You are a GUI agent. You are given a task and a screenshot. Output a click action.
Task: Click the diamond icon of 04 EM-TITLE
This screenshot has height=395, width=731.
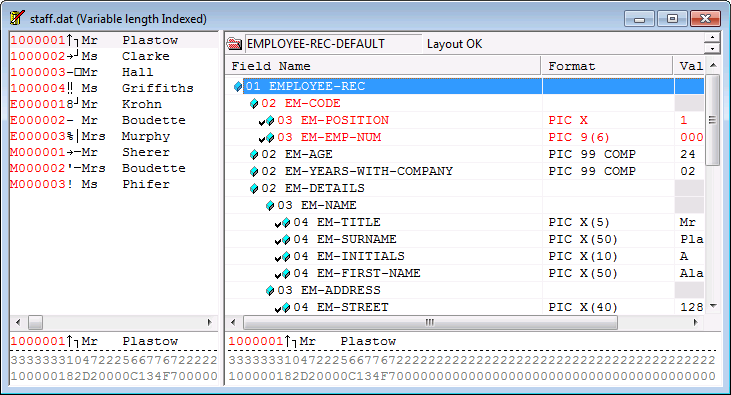tap(286, 222)
